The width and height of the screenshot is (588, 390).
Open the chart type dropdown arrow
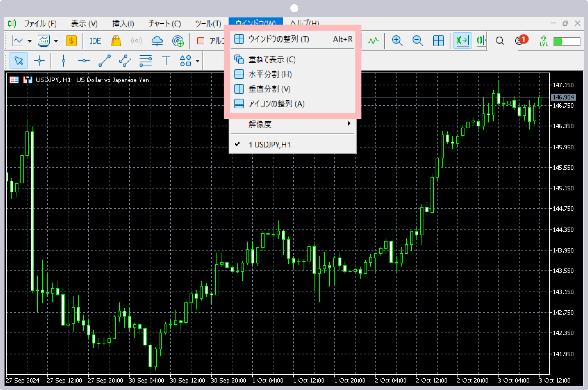coord(30,41)
